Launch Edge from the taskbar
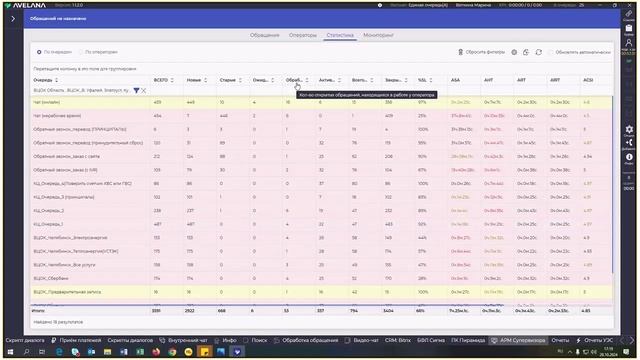Viewport: 640px width, 360px height. click(x=59, y=351)
